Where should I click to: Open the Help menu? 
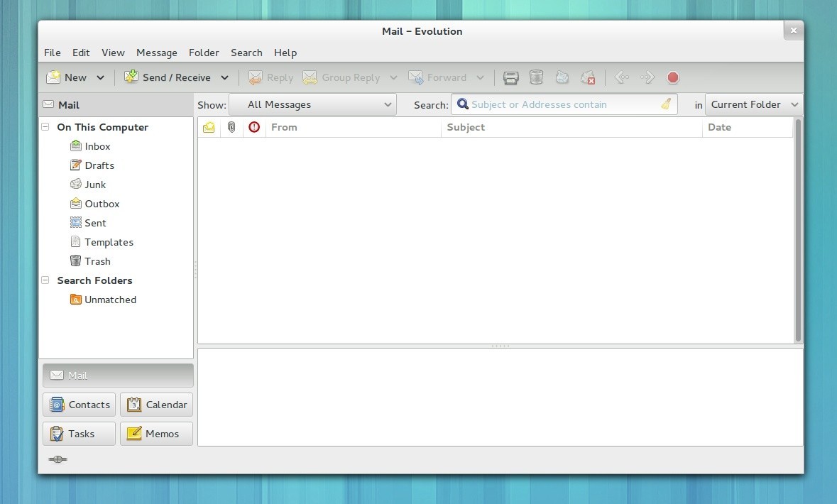click(285, 53)
